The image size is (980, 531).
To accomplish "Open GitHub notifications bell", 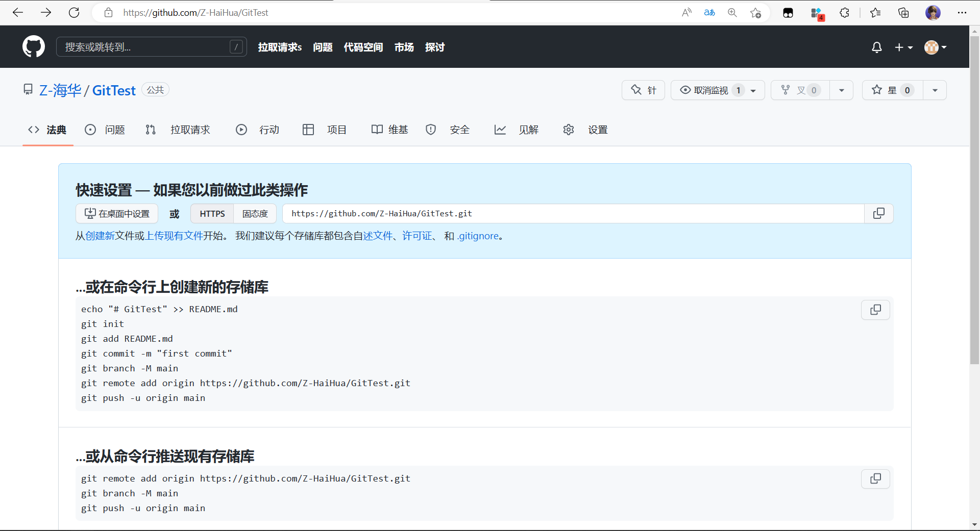I will click(877, 47).
